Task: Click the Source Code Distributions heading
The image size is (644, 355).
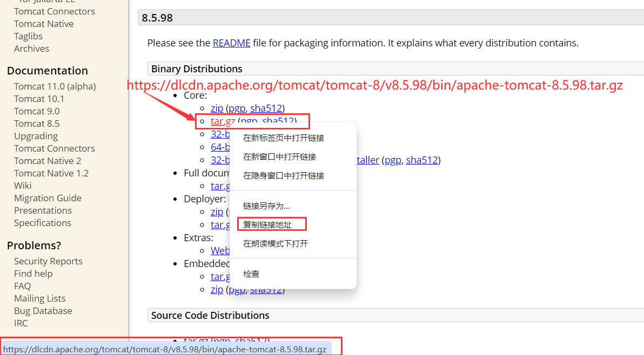Action: click(210, 315)
